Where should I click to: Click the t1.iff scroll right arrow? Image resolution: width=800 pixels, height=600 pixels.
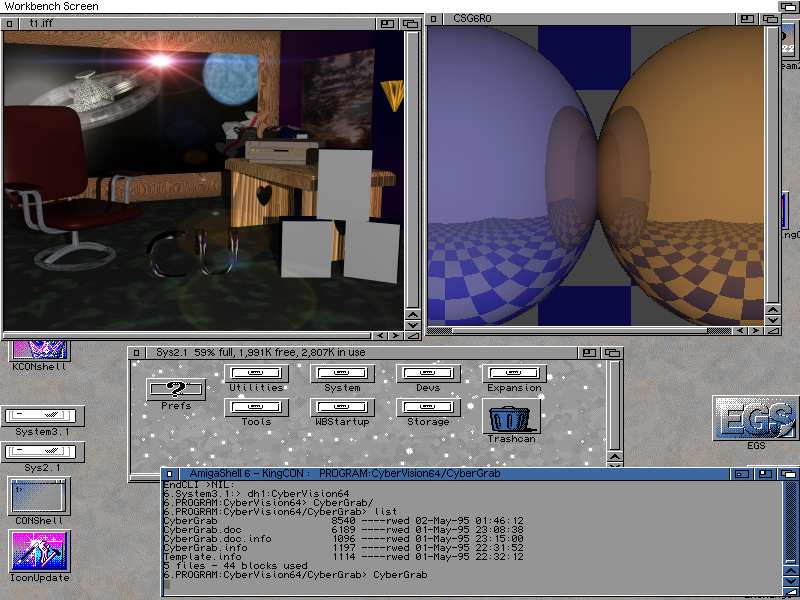(395, 336)
